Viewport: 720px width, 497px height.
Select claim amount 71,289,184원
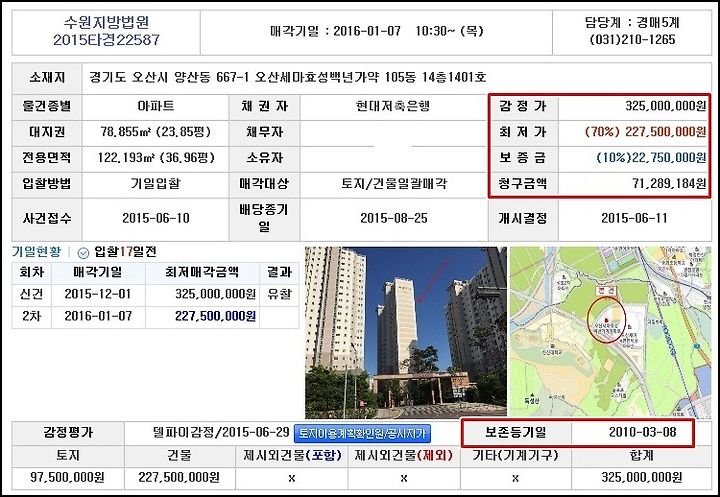click(669, 184)
